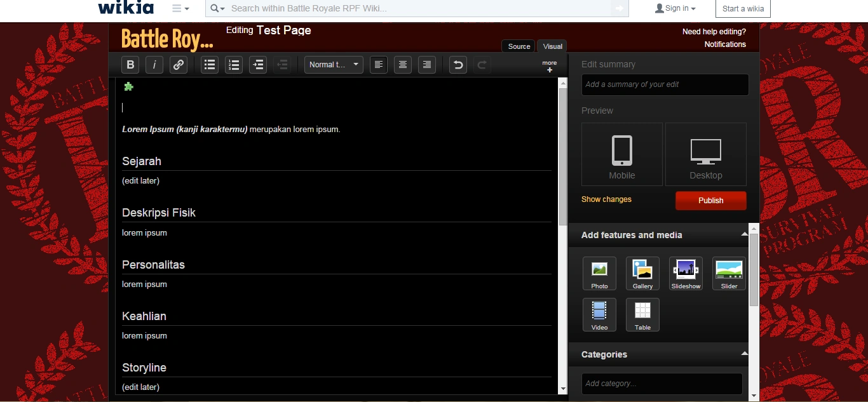Collapse Add features and media section
The height and width of the screenshot is (402, 868).
click(744, 234)
